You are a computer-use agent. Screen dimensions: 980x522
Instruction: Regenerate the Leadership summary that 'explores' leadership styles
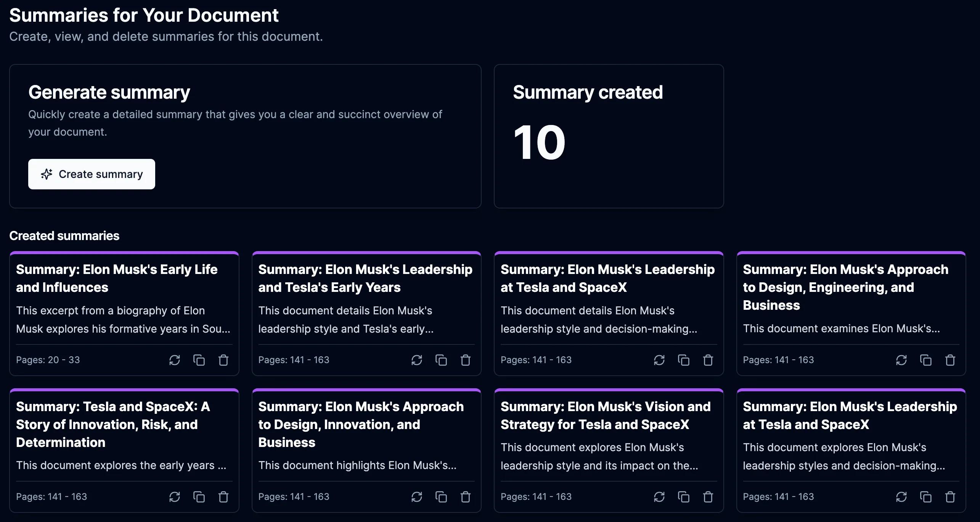[x=901, y=497]
